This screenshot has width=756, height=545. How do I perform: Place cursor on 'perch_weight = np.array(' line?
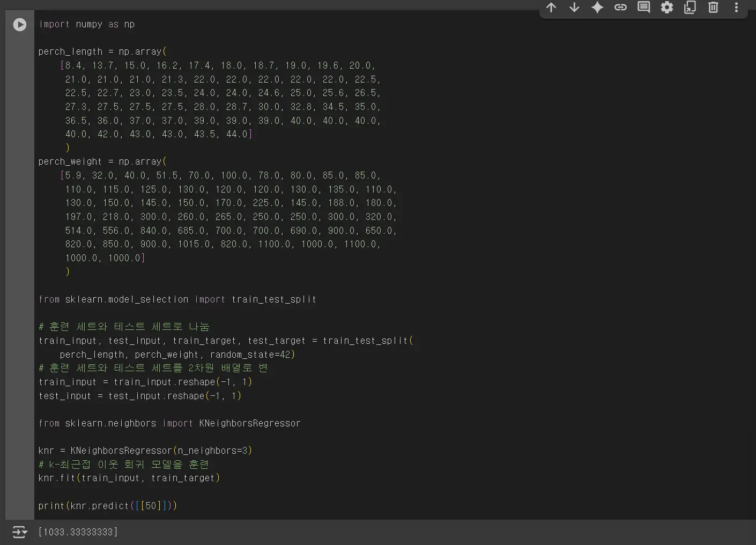click(x=102, y=161)
